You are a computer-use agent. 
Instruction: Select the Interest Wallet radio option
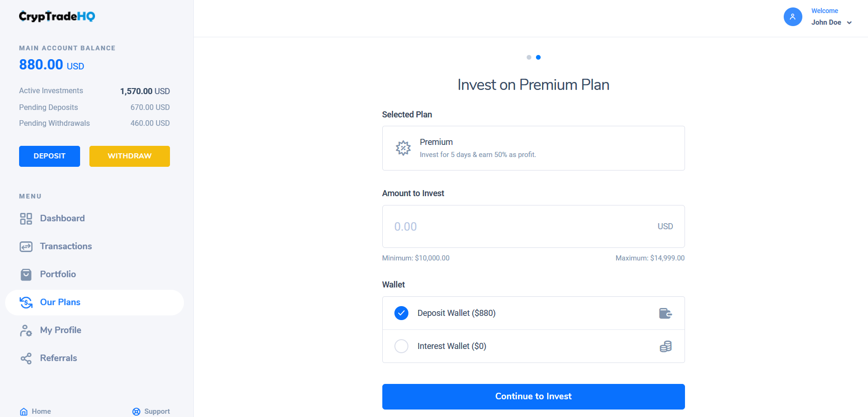[x=401, y=346]
